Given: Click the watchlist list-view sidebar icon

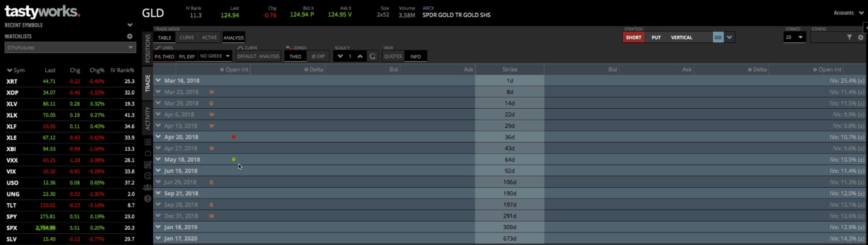Looking at the screenshot, I should [148, 142].
